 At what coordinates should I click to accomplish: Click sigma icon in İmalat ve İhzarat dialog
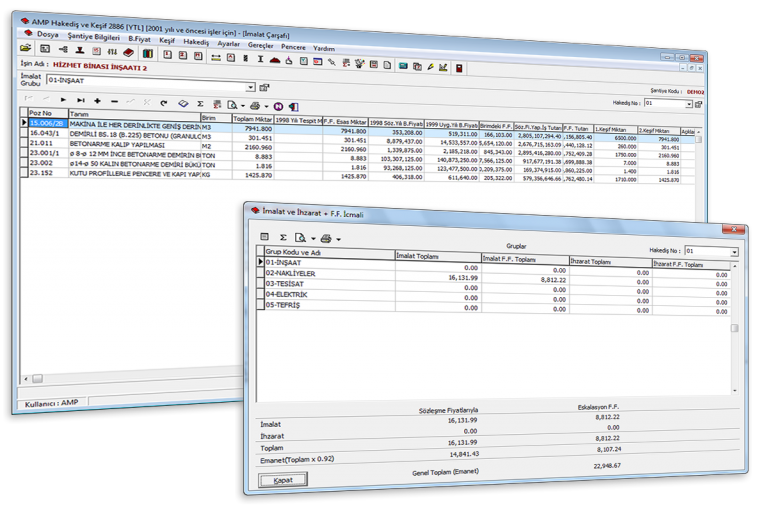[x=284, y=237]
